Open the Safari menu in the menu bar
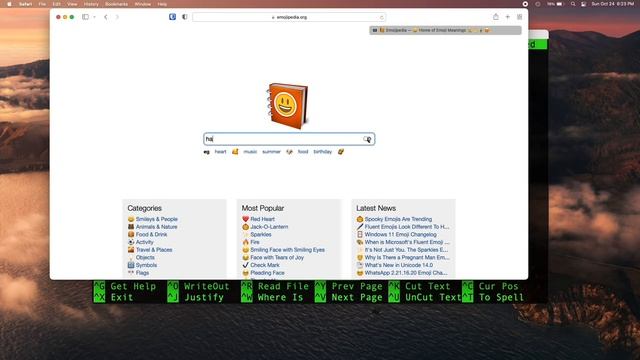The width and height of the screenshot is (640, 360). 25,4
